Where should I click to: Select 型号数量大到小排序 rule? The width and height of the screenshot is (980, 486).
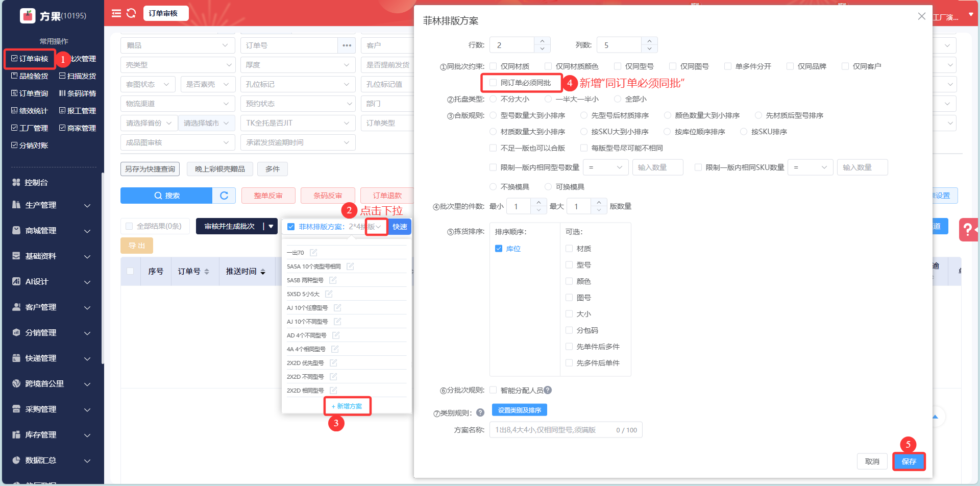tap(493, 115)
